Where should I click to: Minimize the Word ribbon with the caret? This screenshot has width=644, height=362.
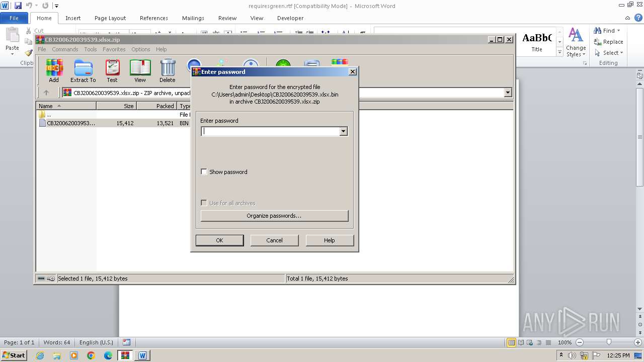click(x=628, y=18)
